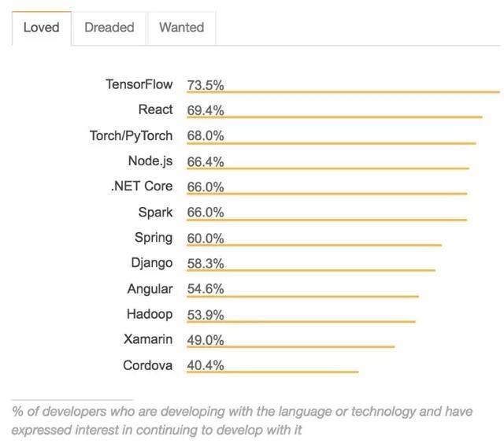The image size is (504, 444).
Task: Switch to the Loved tab
Action: [x=42, y=28]
